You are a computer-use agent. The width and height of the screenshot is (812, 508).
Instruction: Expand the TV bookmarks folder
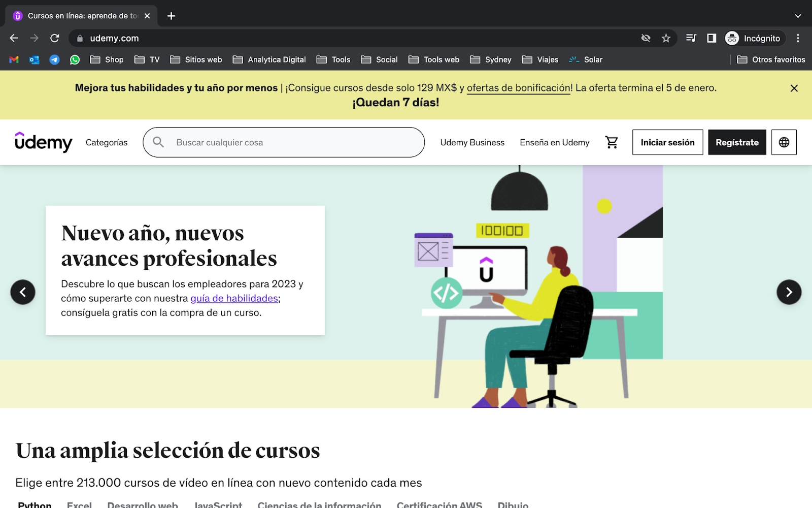pos(147,59)
